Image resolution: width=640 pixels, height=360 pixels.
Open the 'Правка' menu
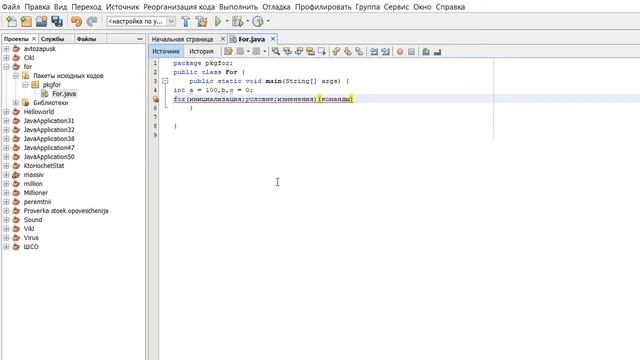[37, 7]
